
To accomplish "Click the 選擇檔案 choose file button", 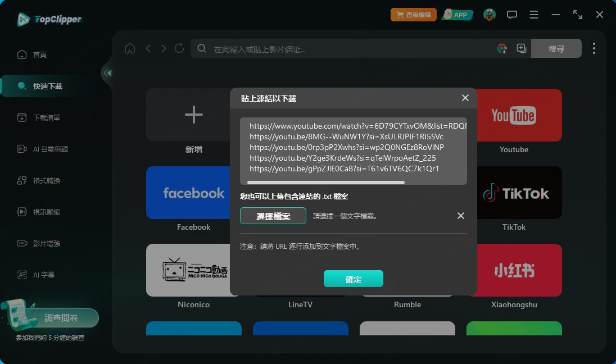I will (273, 216).
